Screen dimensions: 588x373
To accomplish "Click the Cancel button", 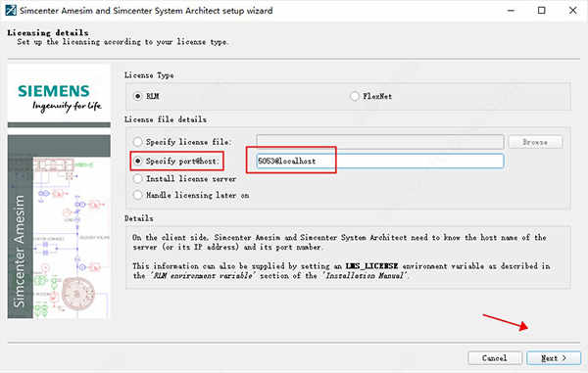I will click(x=495, y=358).
